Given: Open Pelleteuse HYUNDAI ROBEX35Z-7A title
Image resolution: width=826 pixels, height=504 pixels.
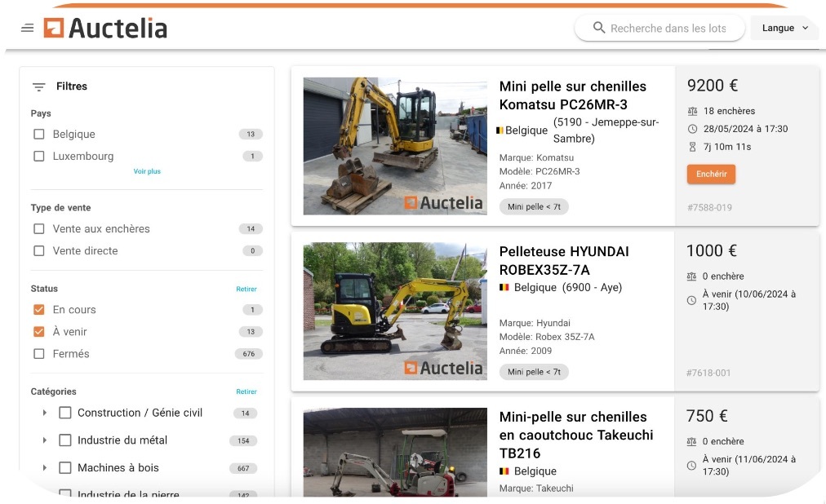Looking at the screenshot, I should click(564, 260).
